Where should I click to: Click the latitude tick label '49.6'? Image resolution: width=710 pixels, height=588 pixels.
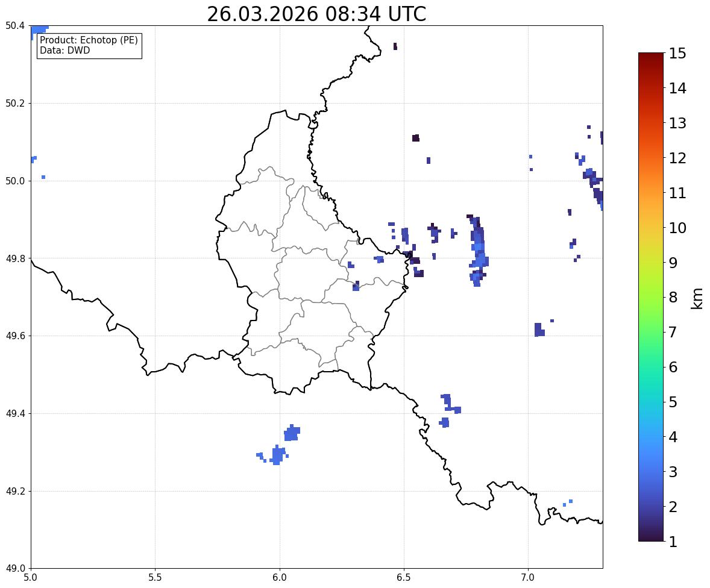[x=15, y=336]
